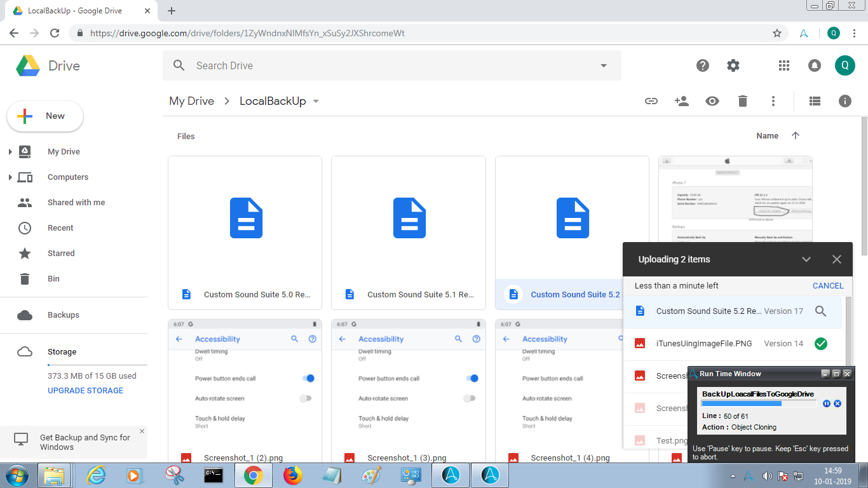
Task: Collapse the upload progress panel
Action: point(806,259)
